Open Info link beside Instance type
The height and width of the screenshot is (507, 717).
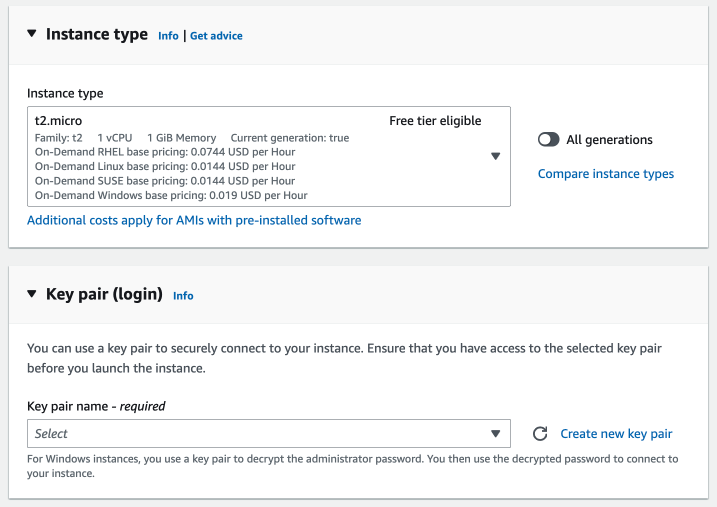168,36
